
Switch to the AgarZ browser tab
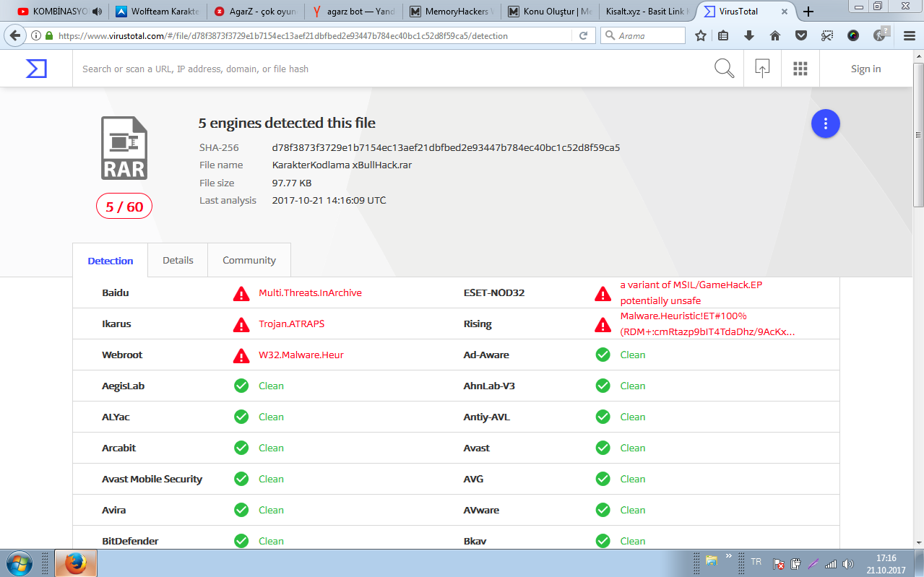255,12
